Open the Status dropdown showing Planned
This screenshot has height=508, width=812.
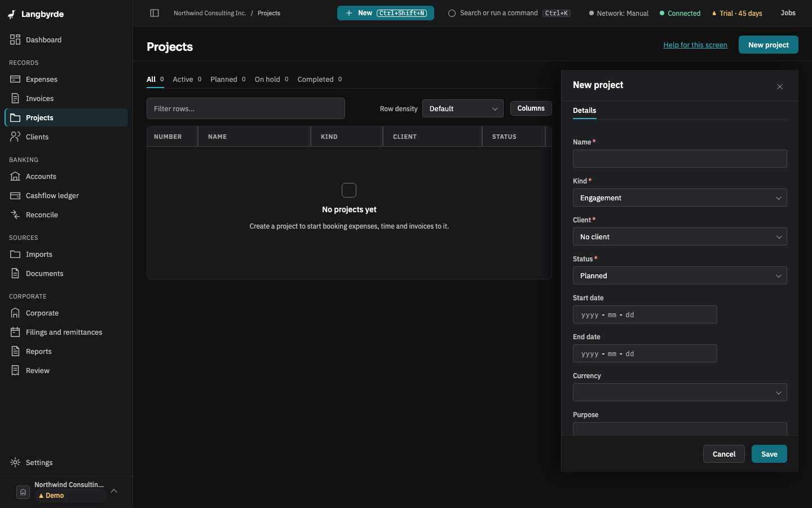coord(680,275)
